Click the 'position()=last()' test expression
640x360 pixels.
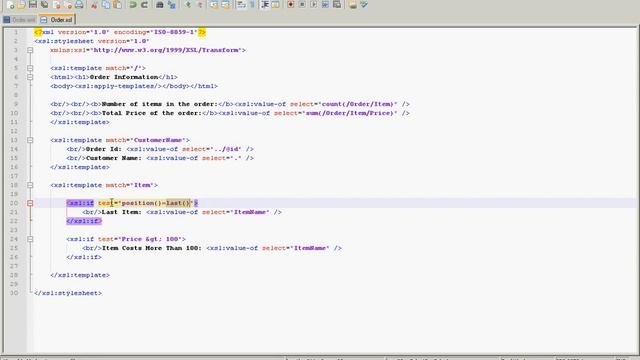(x=156, y=203)
